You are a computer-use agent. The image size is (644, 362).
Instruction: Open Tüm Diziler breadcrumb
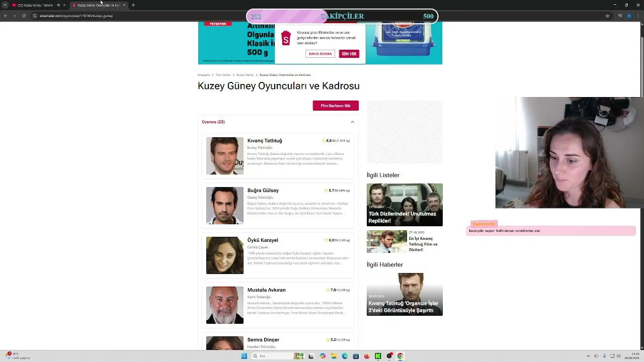(223, 75)
